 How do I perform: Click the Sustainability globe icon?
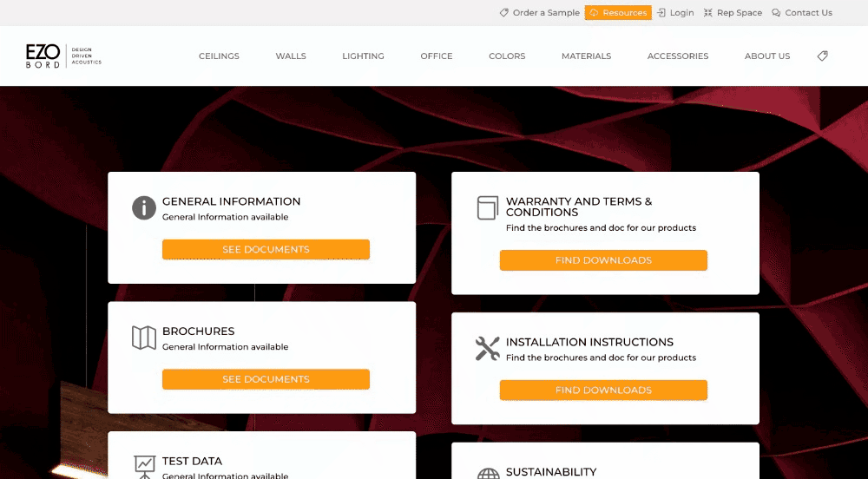[x=489, y=473]
